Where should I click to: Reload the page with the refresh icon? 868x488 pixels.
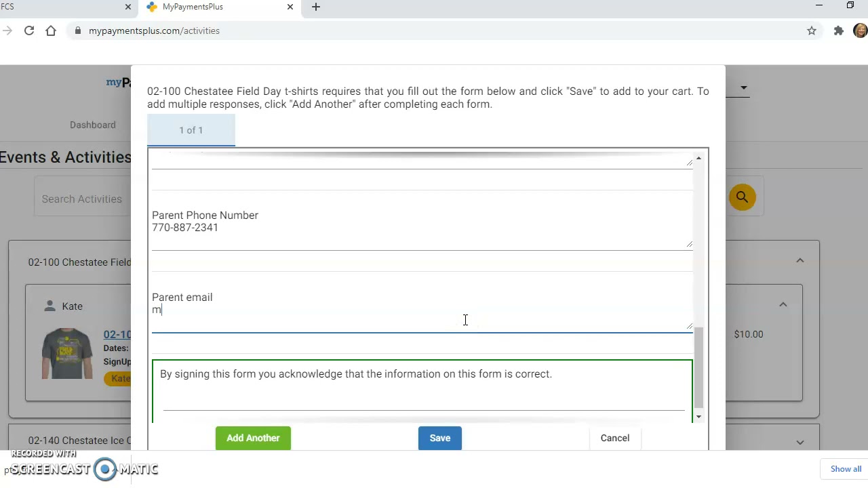tap(29, 30)
